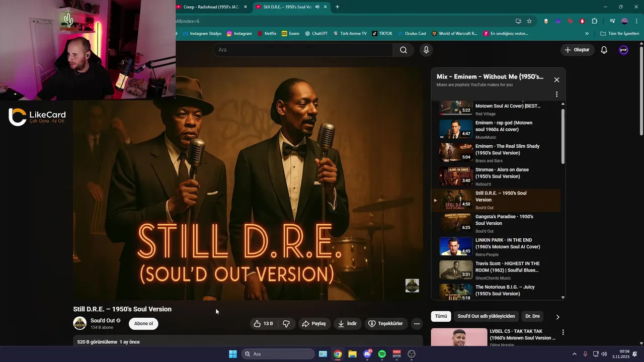This screenshot has height=362, width=644.
Task: Select the Dr. Dre filter chip
Action: [x=532, y=316]
